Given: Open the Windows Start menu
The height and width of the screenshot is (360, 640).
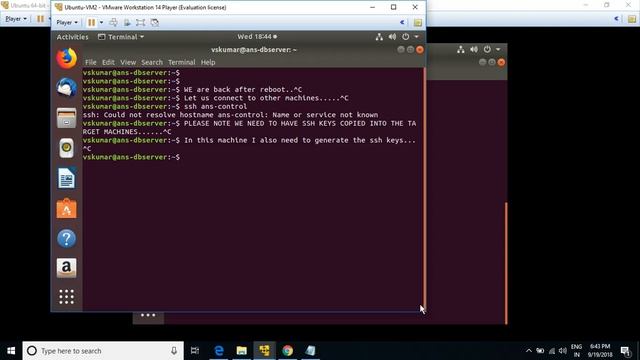Looking at the screenshot, I should tap(11, 351).
